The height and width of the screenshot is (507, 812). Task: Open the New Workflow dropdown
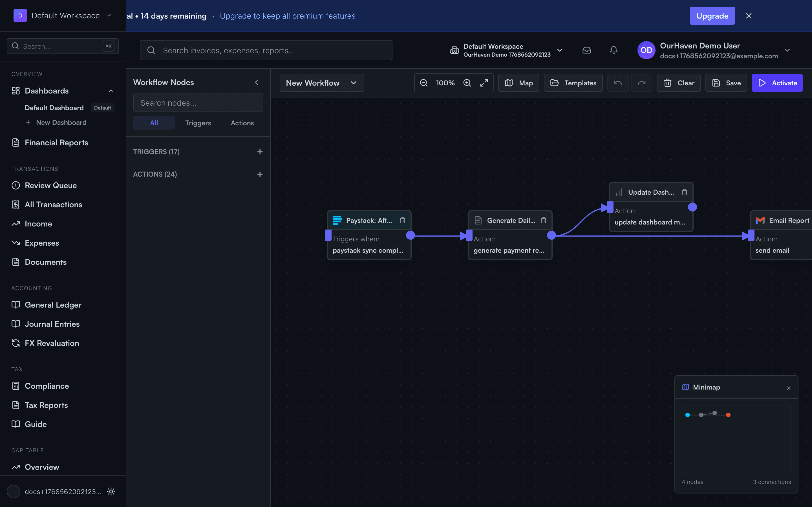click(x=321, y=83)
